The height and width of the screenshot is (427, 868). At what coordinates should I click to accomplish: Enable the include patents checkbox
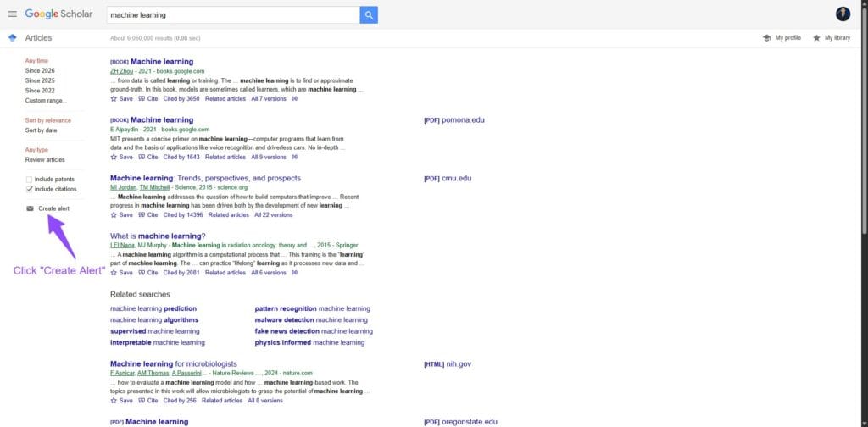(x=30, y=180)
